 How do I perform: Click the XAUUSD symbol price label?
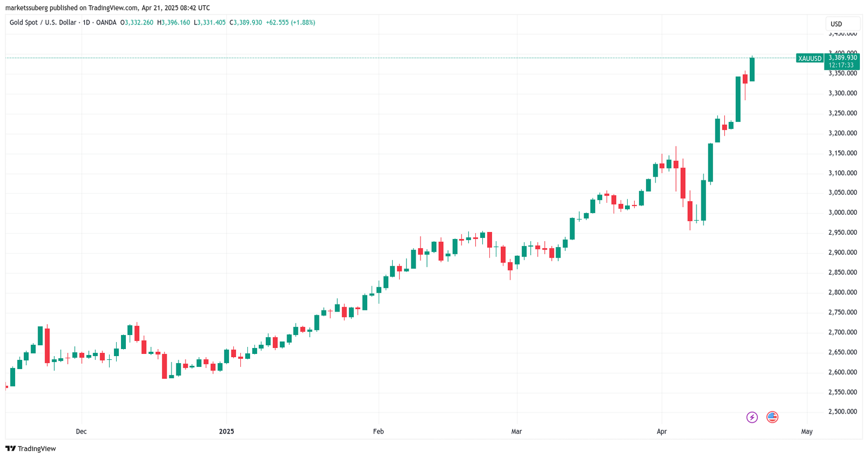809,59
